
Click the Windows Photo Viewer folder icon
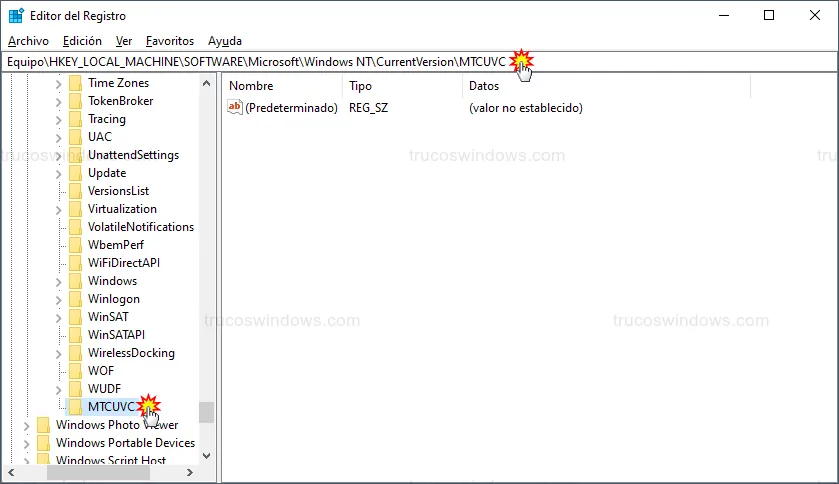tap(43, 425)
